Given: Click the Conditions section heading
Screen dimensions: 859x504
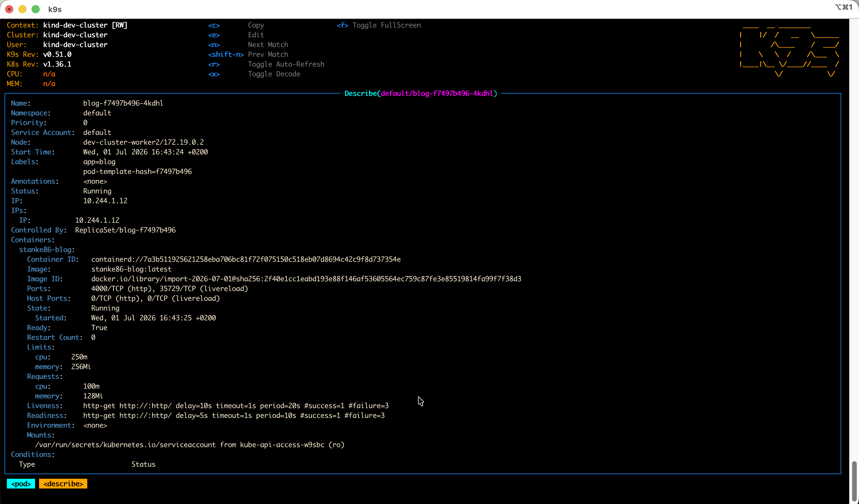Looking at the screenshot, I should [33, 455].
